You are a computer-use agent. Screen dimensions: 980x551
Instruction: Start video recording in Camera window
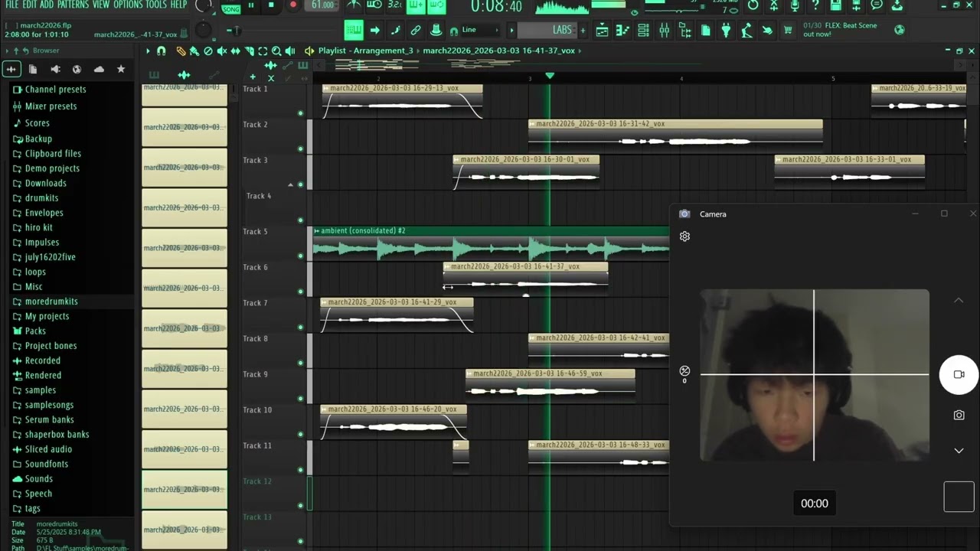point(959,374)
